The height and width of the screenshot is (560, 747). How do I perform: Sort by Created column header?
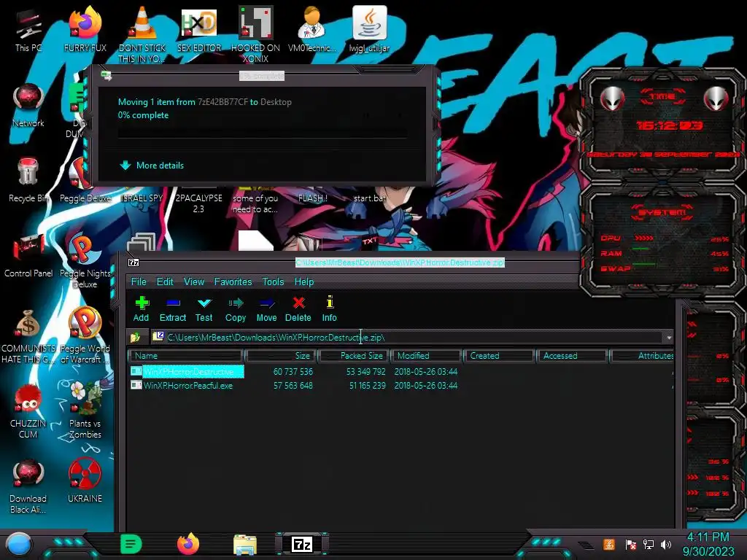pos(499,356)
